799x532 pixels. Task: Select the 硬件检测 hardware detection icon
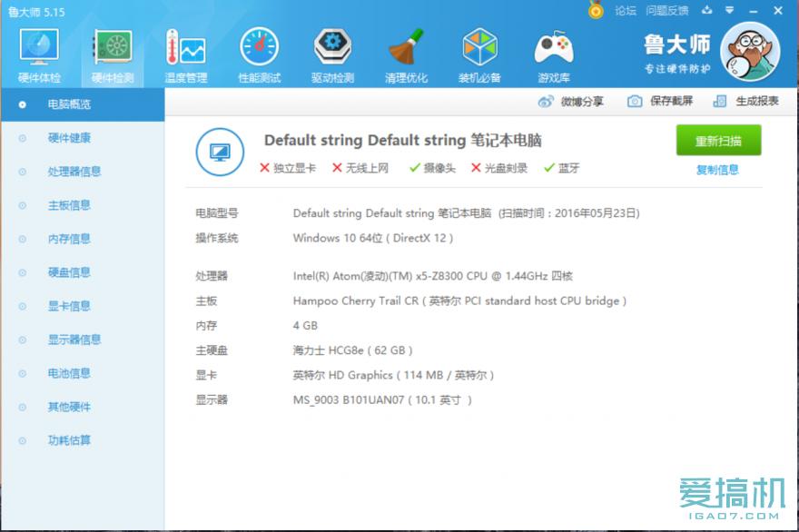[113, 56]
